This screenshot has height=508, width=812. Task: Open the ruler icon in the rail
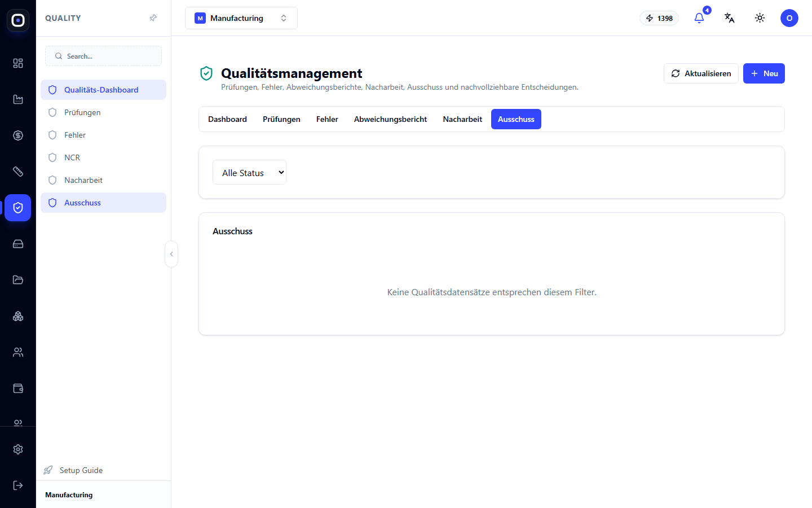(x=18, y=172)
